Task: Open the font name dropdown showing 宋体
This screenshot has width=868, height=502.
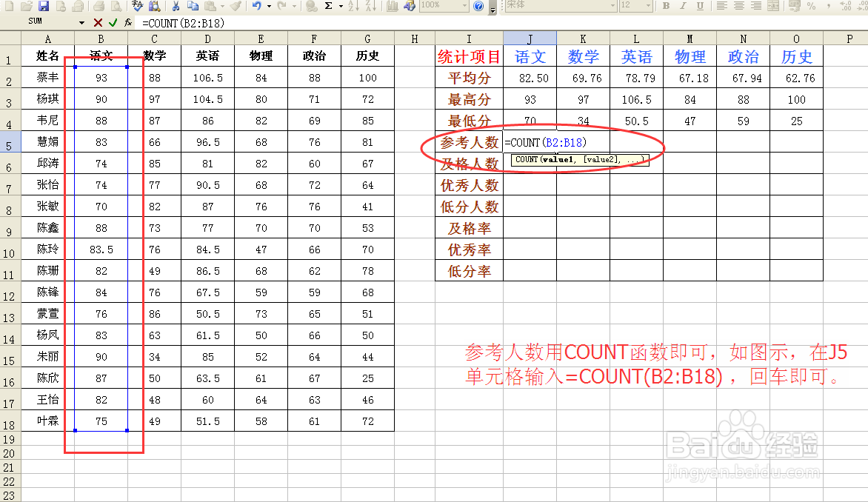Action: pos(613,7)
